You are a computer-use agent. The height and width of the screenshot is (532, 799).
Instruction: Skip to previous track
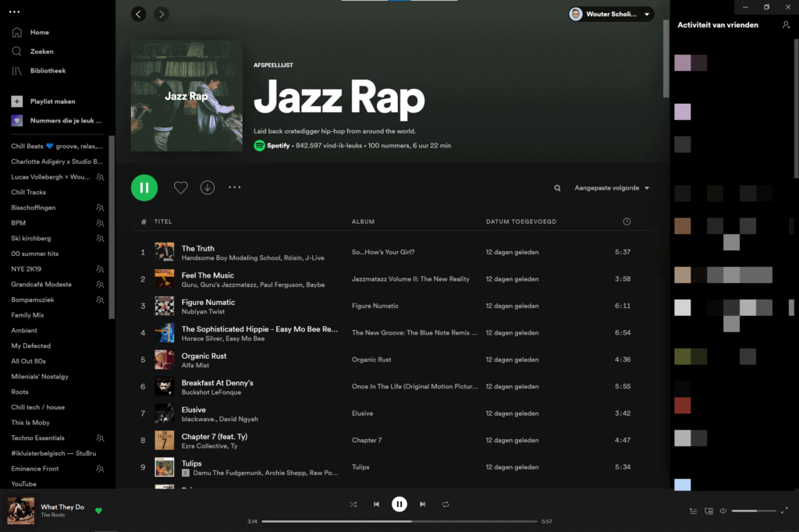pyautogui.click(x=376, y=505)
